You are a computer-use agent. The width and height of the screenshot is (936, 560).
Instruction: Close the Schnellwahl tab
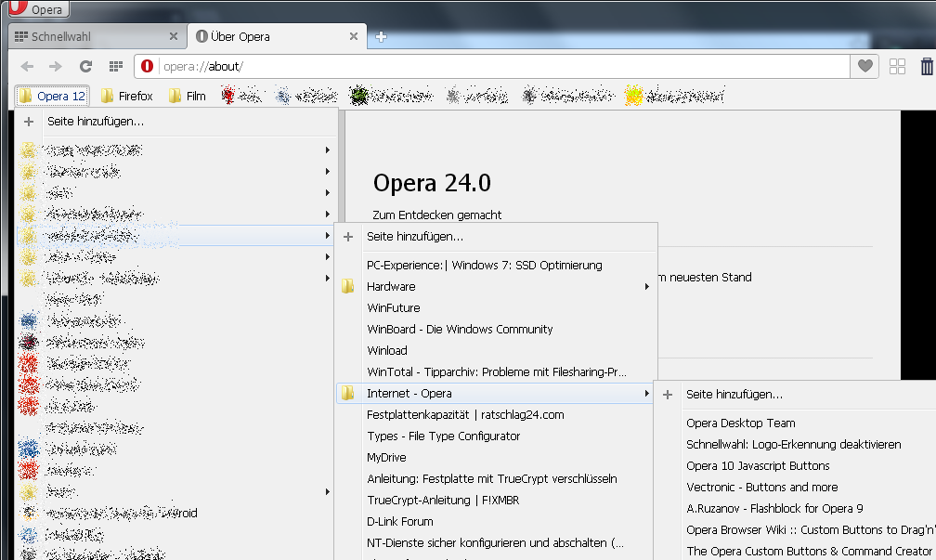click(173, 36)
